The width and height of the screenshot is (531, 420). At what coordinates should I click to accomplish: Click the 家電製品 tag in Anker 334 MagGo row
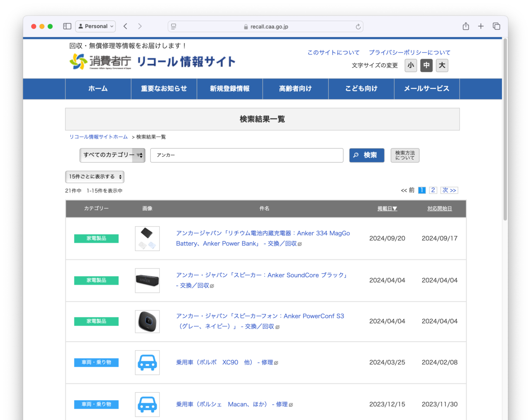96,238
